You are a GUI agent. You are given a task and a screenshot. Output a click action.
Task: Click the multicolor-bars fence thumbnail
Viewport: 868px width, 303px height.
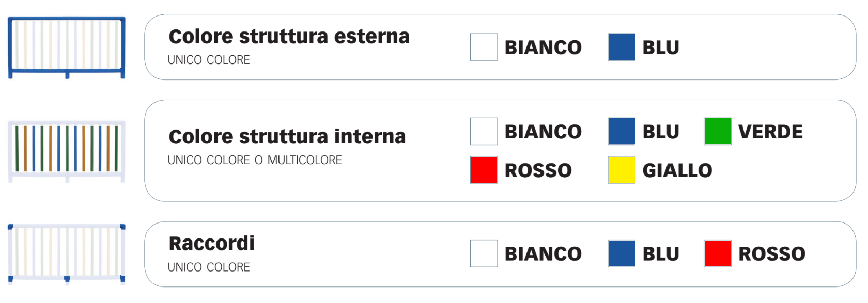click(67, 152)
